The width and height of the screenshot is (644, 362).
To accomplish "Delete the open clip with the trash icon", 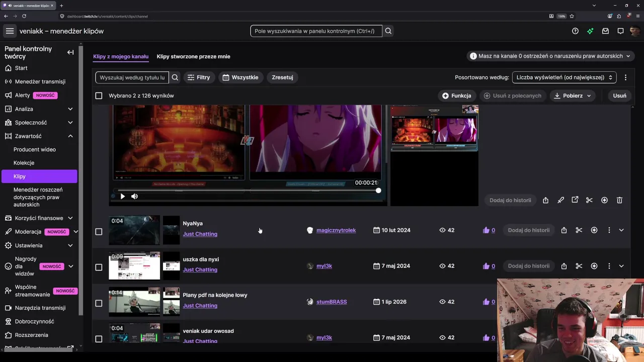I will [x=619, y=200].
